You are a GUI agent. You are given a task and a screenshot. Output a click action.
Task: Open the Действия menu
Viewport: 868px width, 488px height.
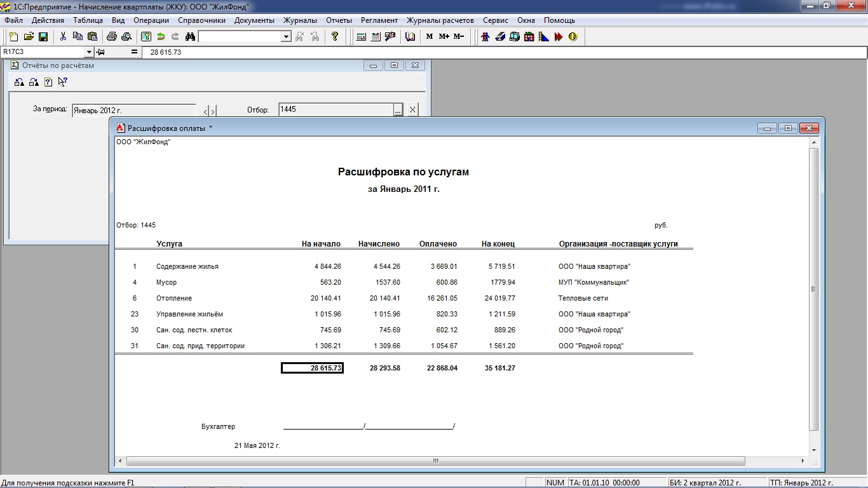[48, 20]
